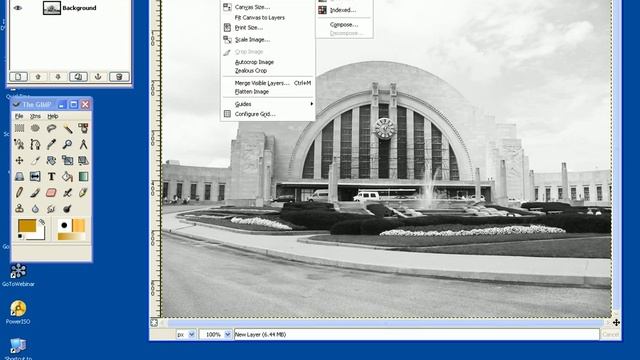Choose Compose in Mode submenu
The height and width of the screenshot is (360, 640).
(344, 24)
